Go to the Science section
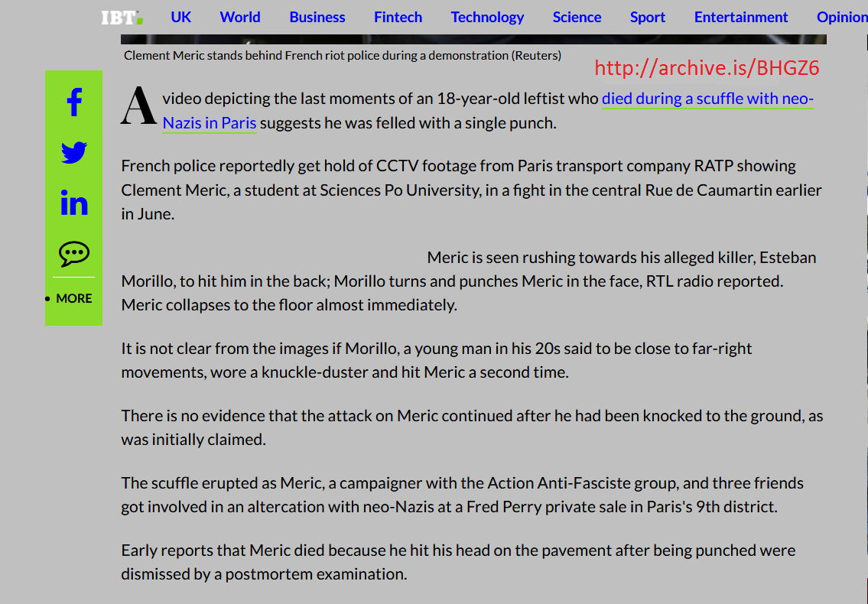Image resolution: width=868 pixels, height=604 pixels. [577, 17]
